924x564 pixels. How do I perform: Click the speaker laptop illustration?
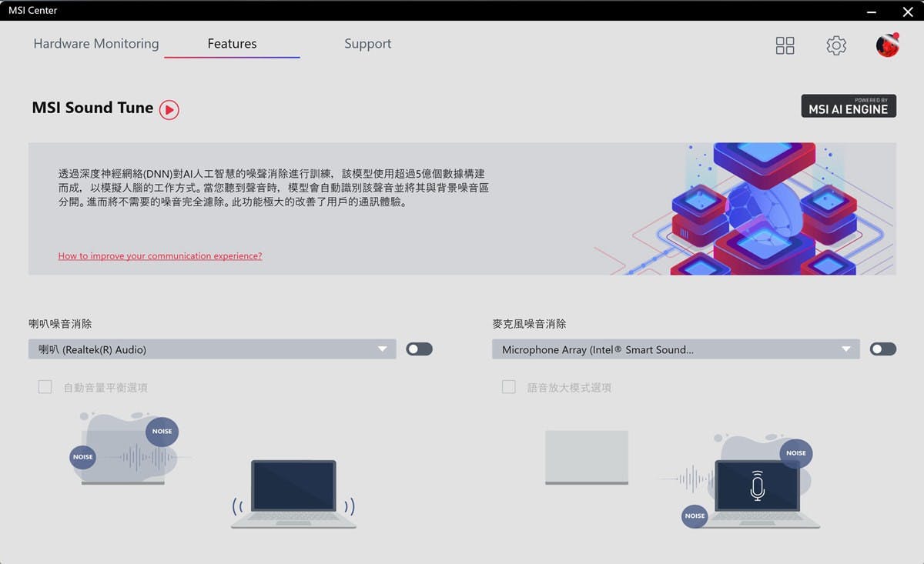293,493
